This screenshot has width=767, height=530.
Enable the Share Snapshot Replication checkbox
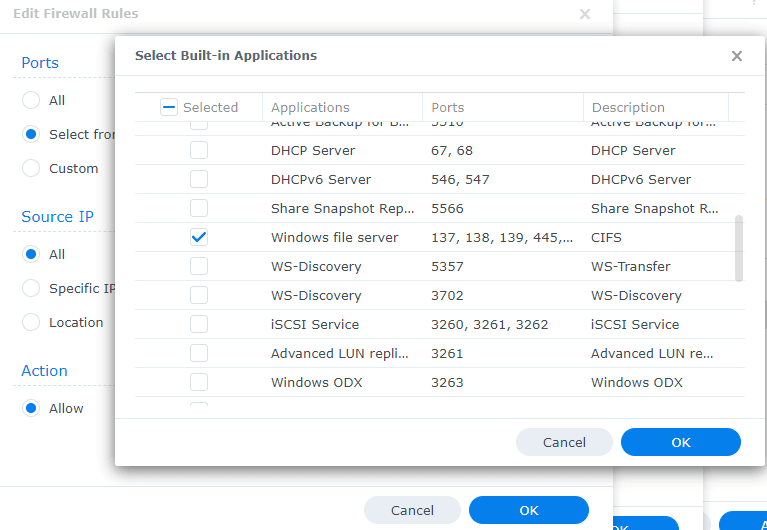(x=199, y=208)
